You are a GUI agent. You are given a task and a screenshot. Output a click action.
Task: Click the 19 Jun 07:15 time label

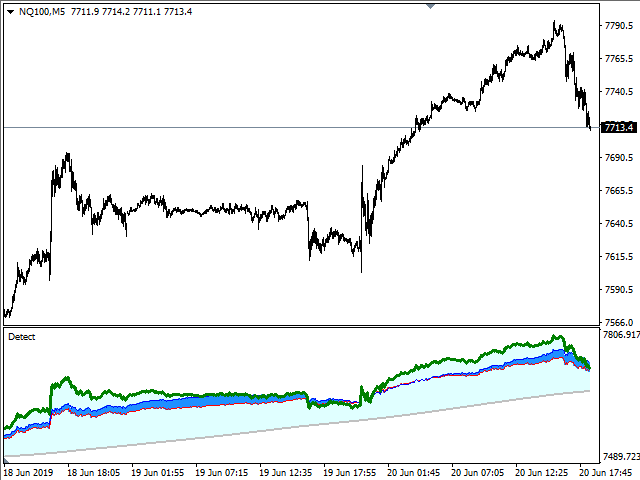click(222, 473)
